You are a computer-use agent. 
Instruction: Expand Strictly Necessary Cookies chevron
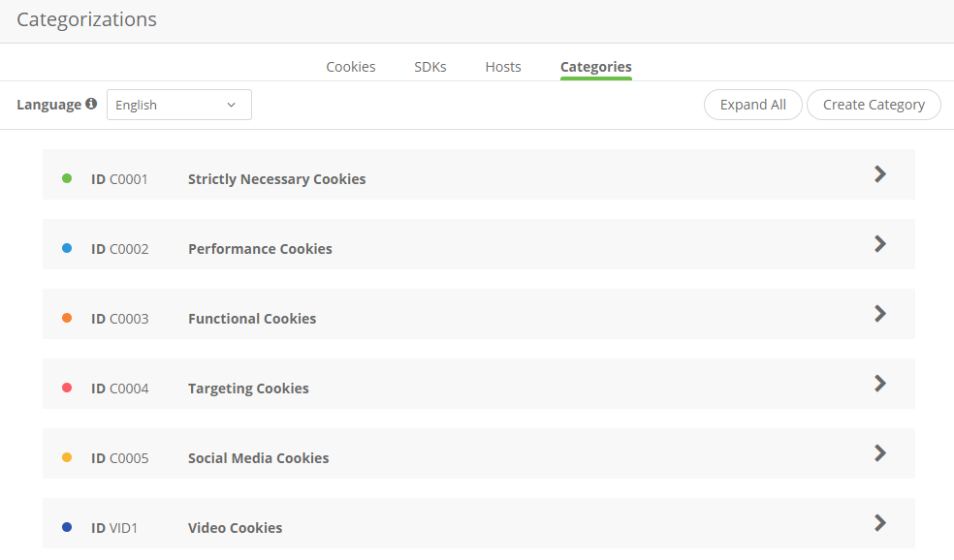(879, 174)
